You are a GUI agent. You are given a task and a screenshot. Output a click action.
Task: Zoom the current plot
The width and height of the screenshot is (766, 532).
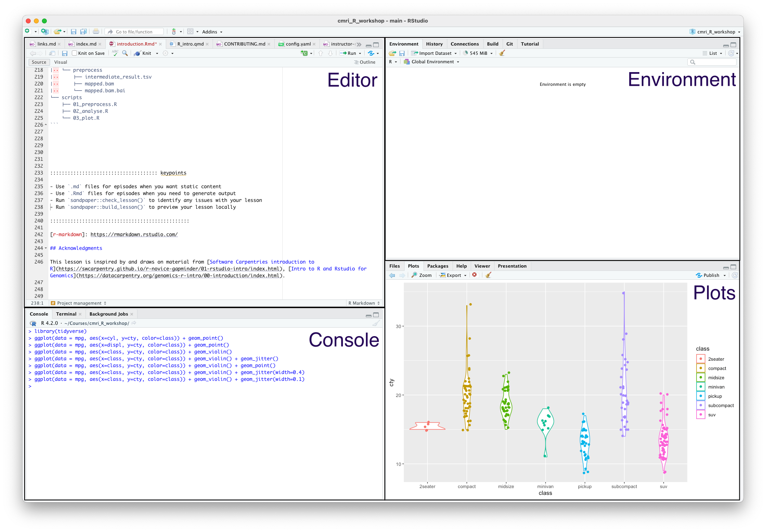coord(421,275)
